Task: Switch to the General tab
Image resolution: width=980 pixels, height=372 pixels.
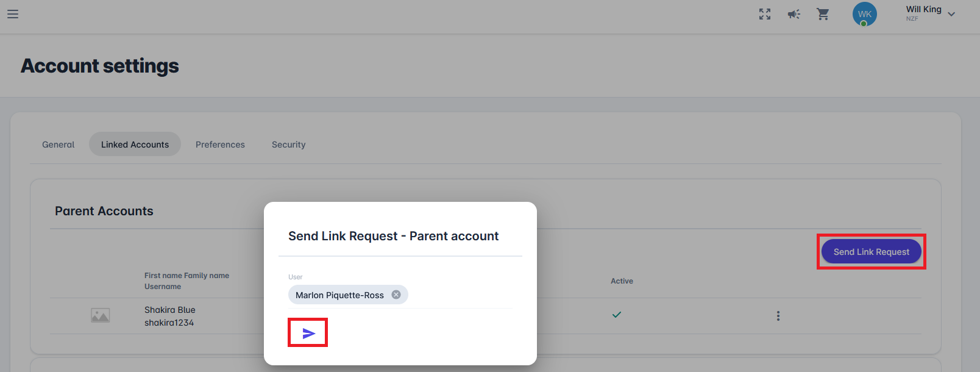Action: [x=58, y=145]
